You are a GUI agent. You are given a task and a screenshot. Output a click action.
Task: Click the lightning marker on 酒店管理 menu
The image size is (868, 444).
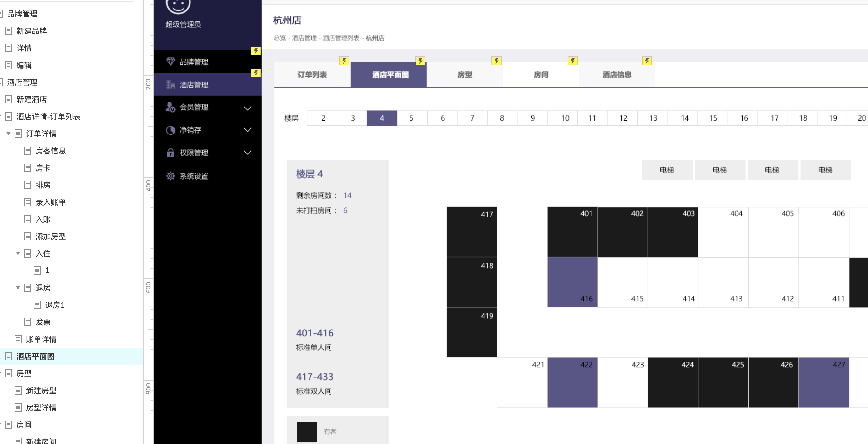point(256,73)
